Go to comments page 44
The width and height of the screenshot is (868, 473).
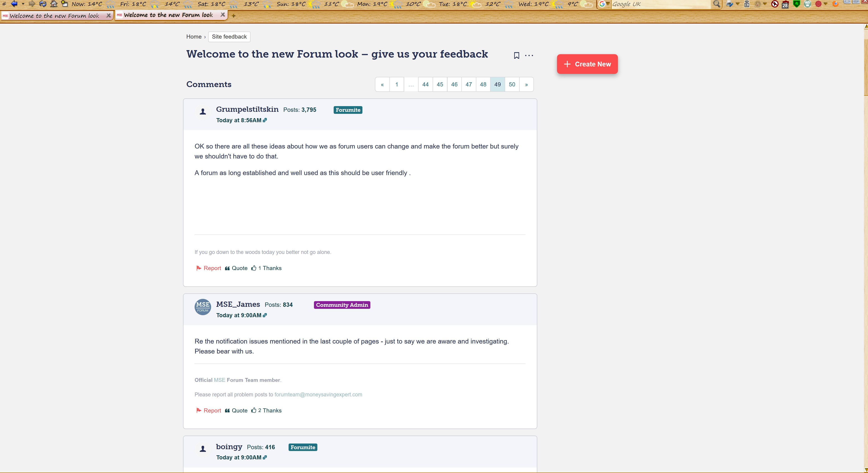(x=426, y=84)
